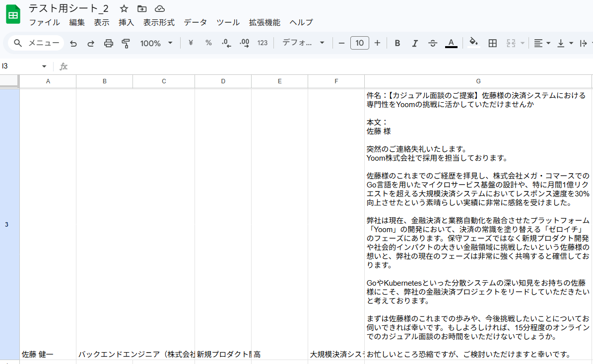The height and width of the screenshot is (364, 593).
Task: Open the name box dropdown arrow
Action: coord(44,66)
